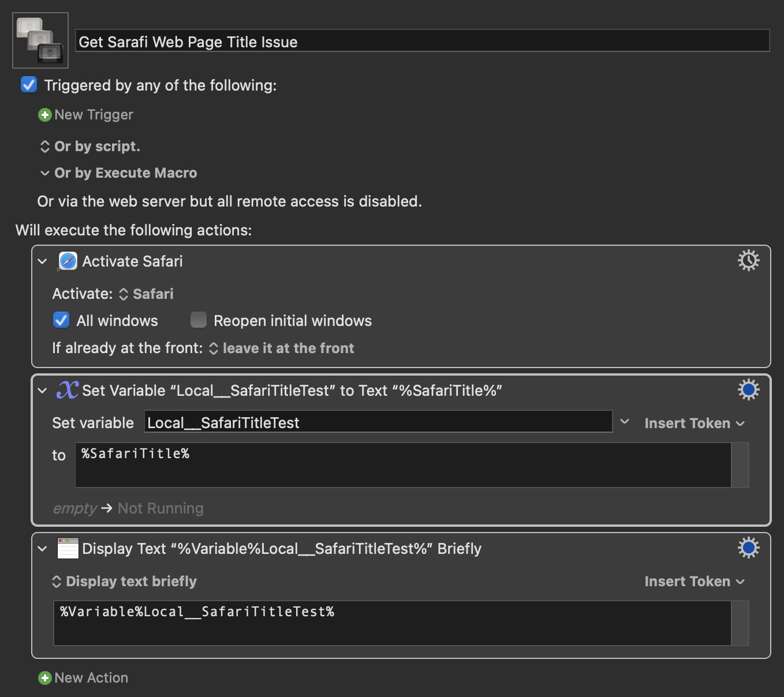Click the green New Action plus icon
The width and height of the screenshot is (784, 697).
(x=44, y=678)
